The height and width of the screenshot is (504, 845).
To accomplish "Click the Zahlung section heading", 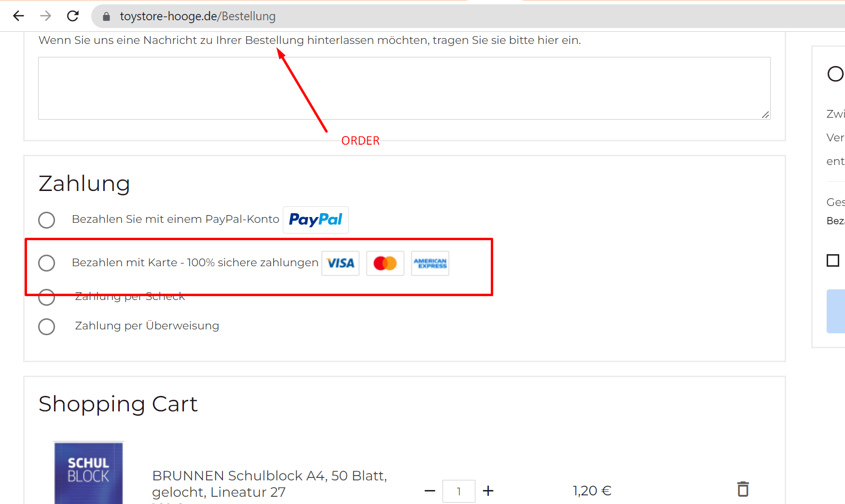I will tap(84, 184).
